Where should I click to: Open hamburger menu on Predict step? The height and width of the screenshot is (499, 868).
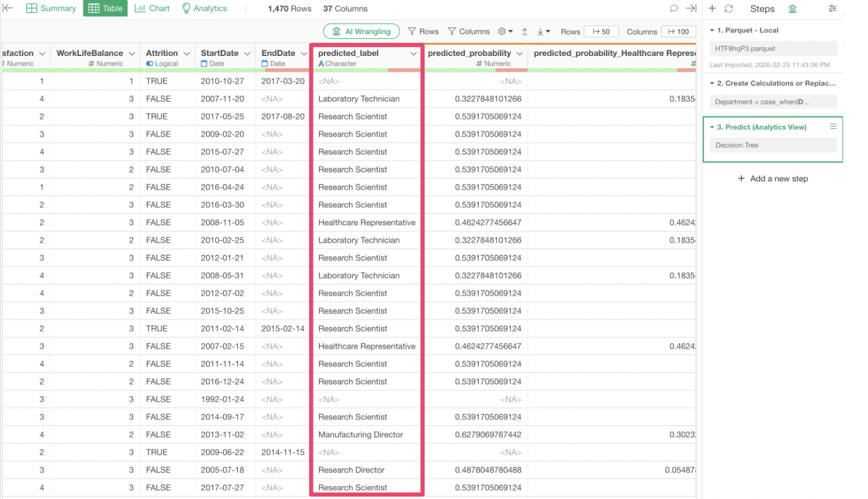(833, 127)
